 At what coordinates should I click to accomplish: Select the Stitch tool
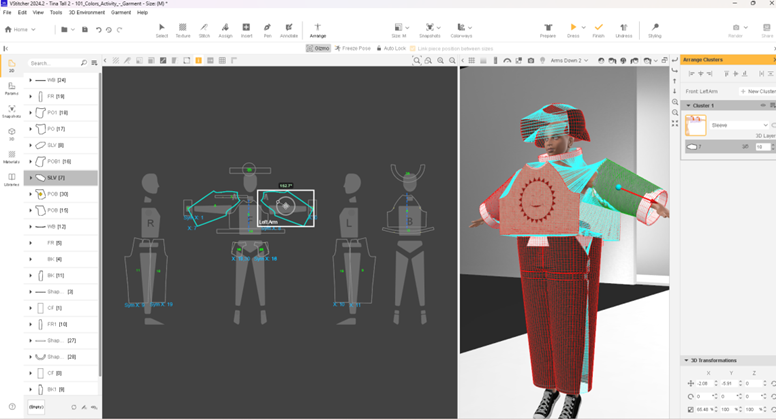204,29
